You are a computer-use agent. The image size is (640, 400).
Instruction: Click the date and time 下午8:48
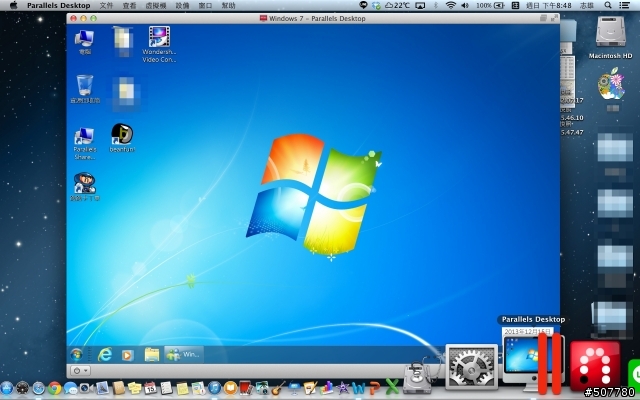548,5
